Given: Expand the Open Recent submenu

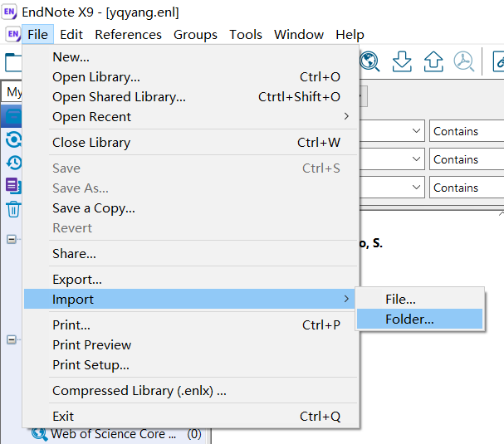Looking at the screenshot, I should point(191,117).
